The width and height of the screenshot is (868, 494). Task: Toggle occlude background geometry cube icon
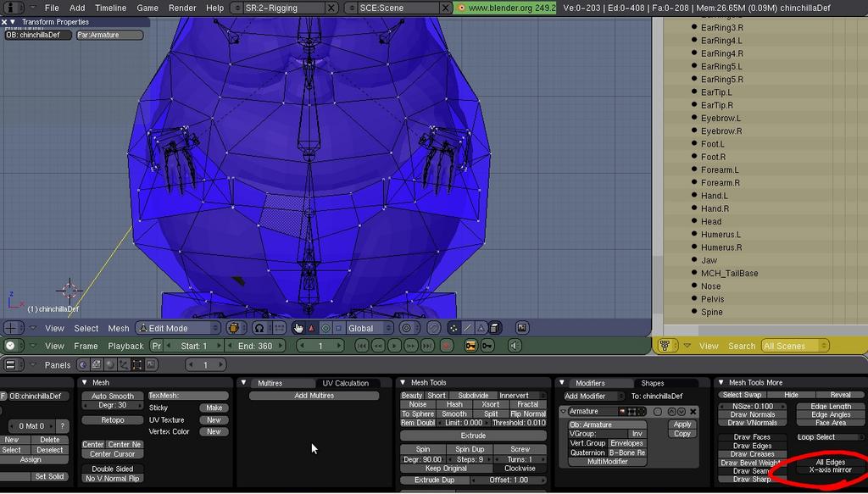point(495,328)
